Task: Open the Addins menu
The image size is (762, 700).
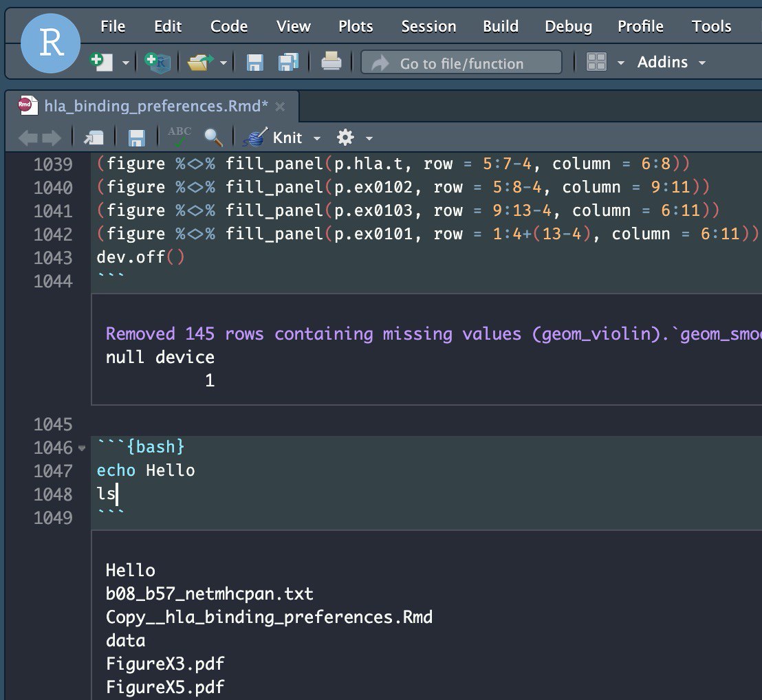Action: (671, 62)
